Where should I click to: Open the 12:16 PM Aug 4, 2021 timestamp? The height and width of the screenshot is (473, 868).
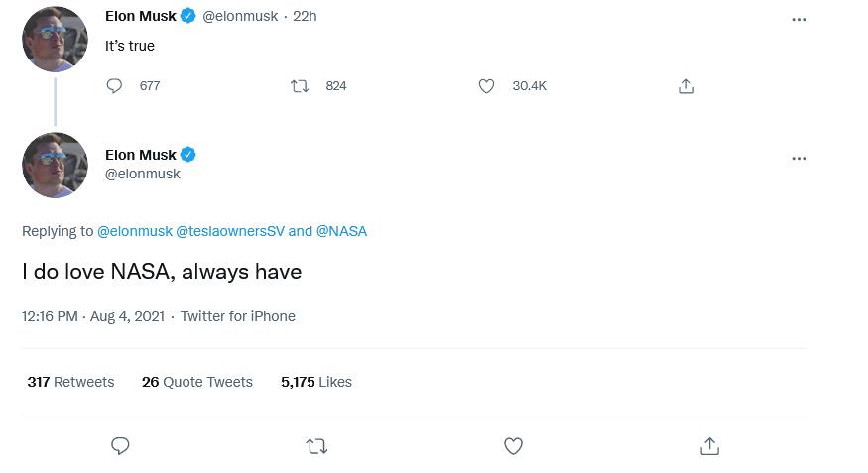click(93, 316)
